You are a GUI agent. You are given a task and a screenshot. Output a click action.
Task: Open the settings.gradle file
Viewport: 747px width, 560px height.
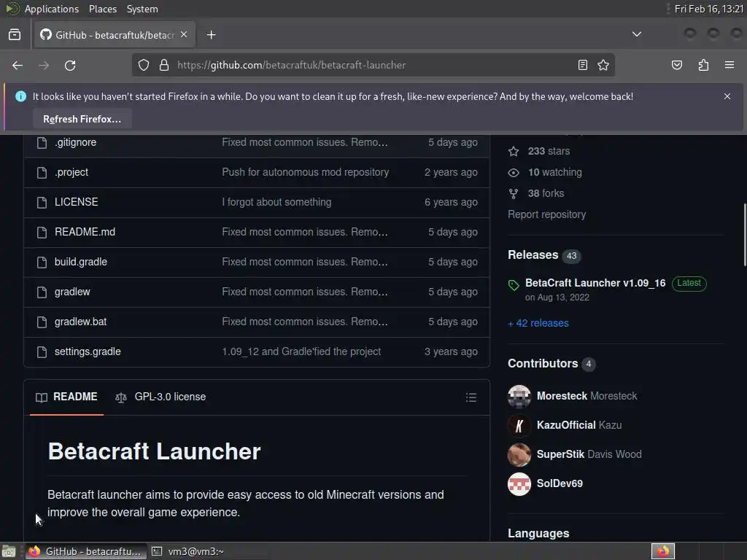88,352
